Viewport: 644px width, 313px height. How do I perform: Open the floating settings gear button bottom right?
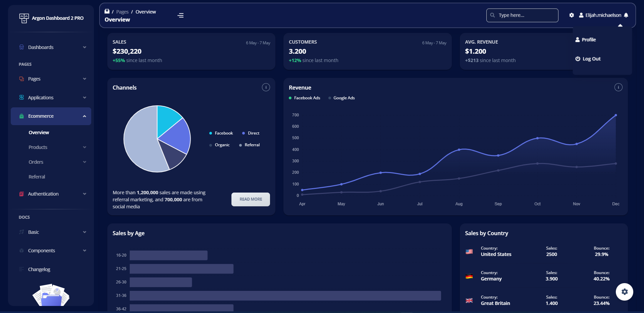(625, 292)
